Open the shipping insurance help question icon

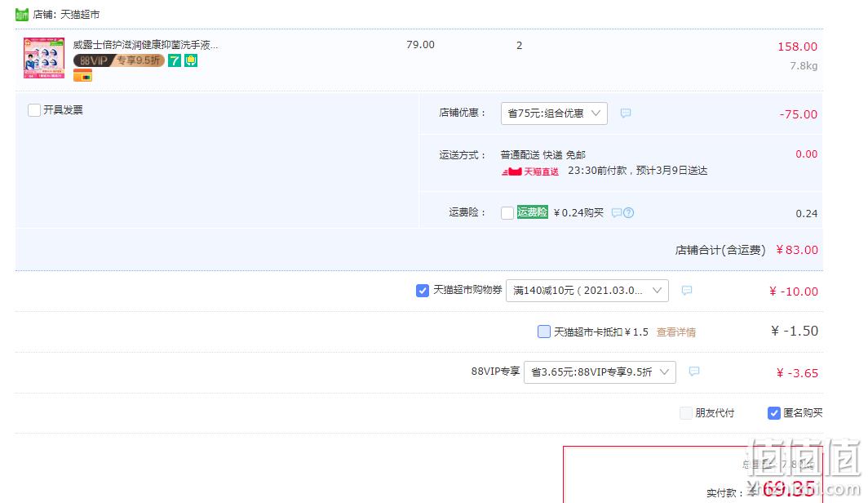pyautogui.click(x=628, y=213)
